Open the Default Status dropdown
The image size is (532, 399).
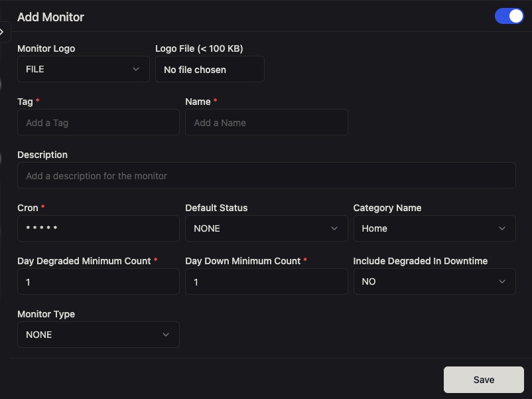266,228
